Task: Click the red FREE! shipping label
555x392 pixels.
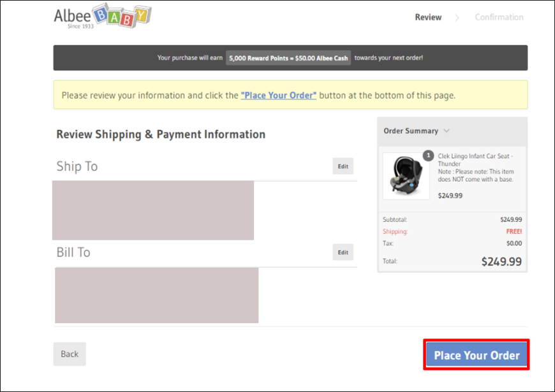Action: (514, 231)
